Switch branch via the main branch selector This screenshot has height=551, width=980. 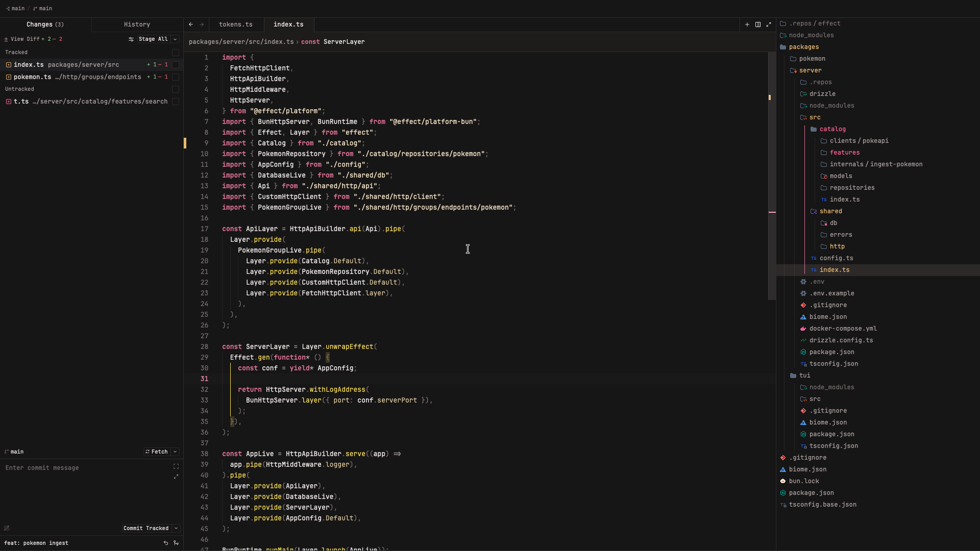14,452
